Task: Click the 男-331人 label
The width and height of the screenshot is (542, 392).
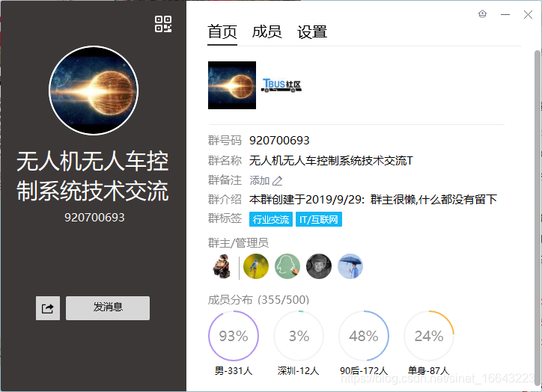Action: click(234, 371)
